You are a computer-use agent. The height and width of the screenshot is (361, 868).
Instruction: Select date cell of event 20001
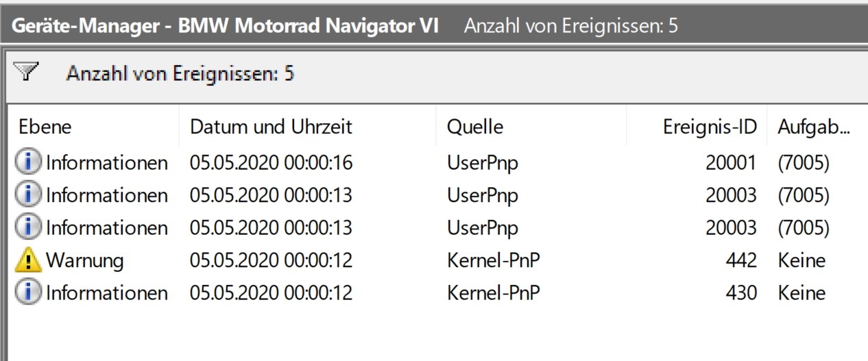pos(271,162)
